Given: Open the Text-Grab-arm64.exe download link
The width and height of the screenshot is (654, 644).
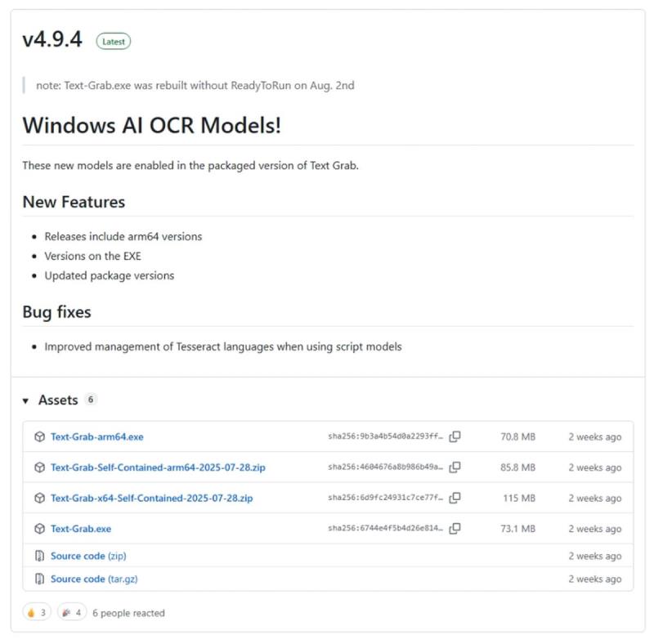Looking at the screenshot, I should (x=97, y=436).
